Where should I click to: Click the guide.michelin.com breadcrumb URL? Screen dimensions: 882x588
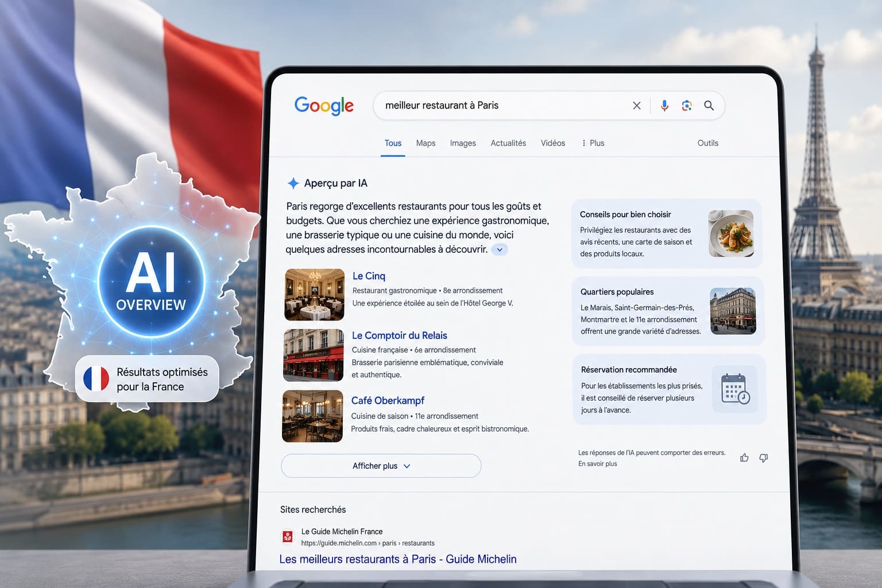367,543
